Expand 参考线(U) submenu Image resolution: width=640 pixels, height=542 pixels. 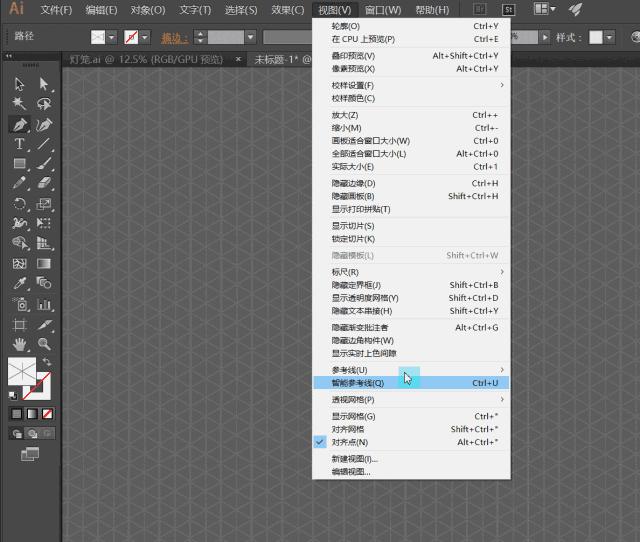411,370
